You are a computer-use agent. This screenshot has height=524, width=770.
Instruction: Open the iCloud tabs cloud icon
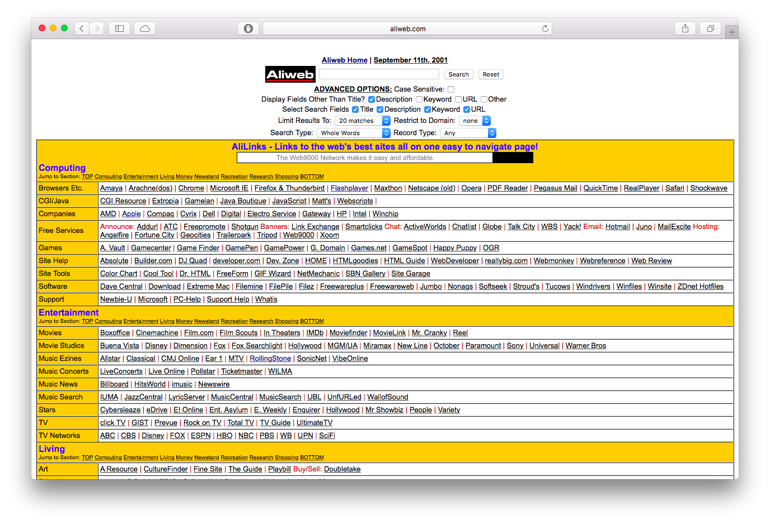tap(145, 29)
